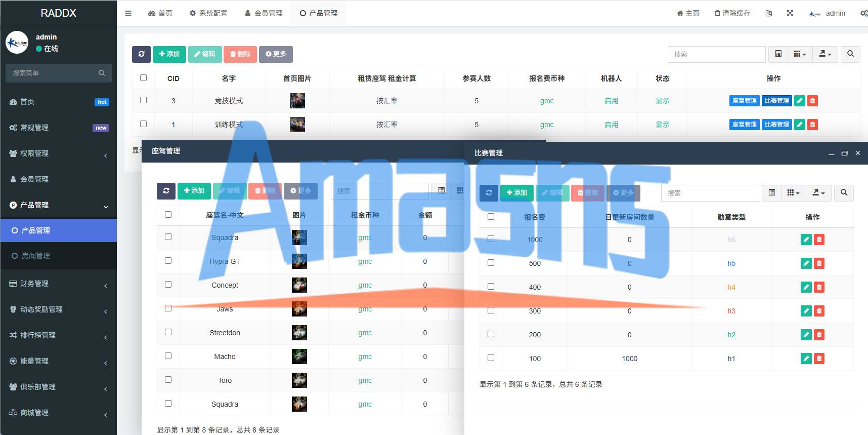
Task: Check the Streetdon row checkbox
Action: pos(168,332)
